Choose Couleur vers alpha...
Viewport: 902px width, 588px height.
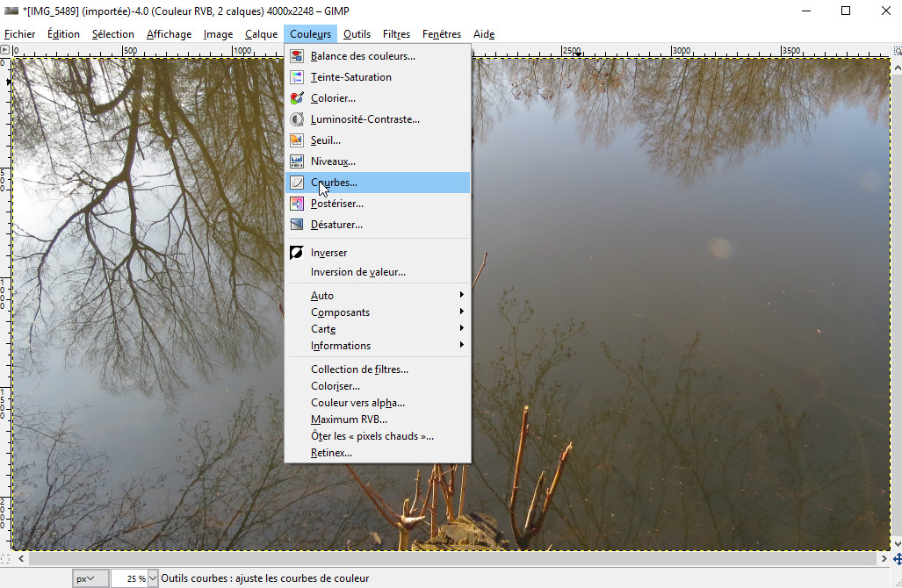point(378,403)
